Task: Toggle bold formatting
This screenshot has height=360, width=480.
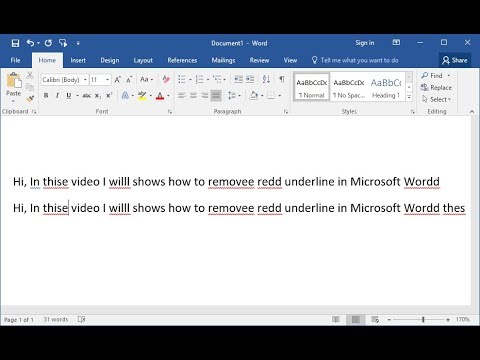Action: 46,96
